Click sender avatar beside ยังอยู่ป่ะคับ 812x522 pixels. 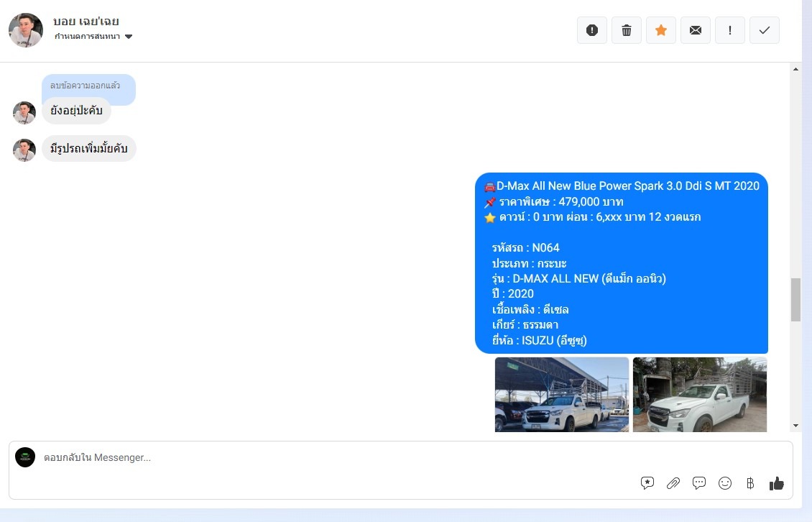coord(24,113)
